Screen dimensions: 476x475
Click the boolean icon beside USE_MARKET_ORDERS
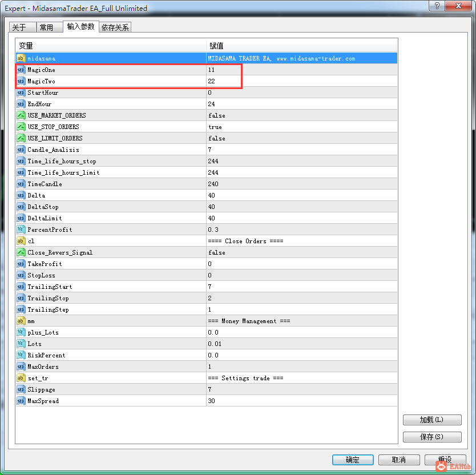coord(21,115)
